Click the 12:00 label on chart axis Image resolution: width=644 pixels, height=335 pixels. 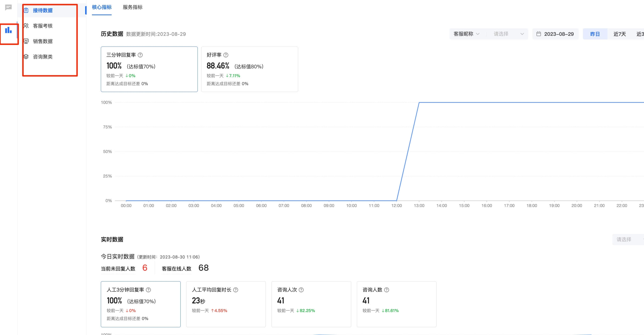396,205
